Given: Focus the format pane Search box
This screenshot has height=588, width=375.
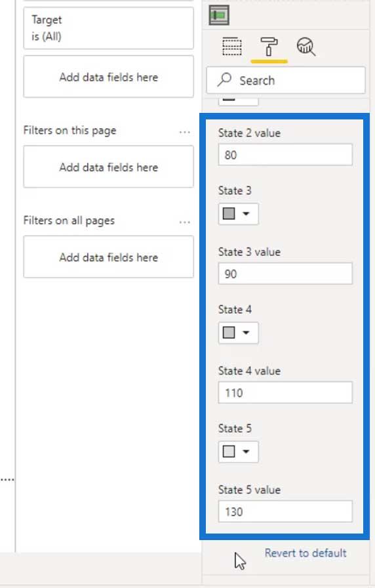Looking at the screenshot, I should click(x=286, y=80).
